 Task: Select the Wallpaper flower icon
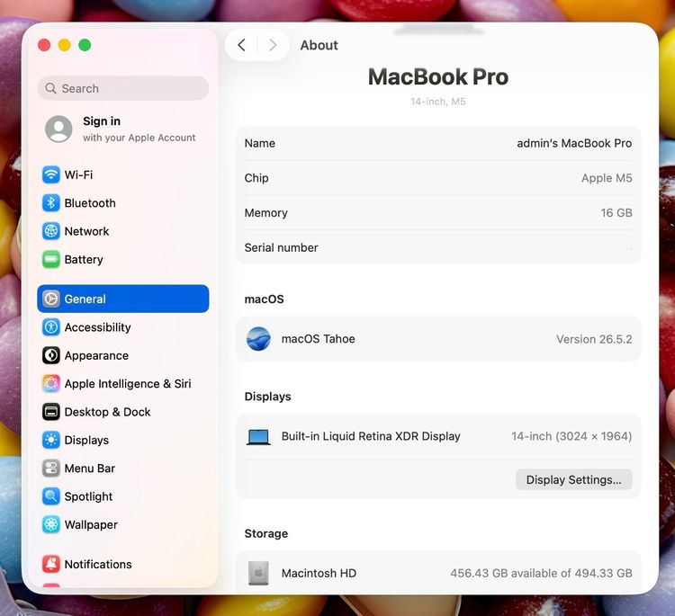click(50, 524)
